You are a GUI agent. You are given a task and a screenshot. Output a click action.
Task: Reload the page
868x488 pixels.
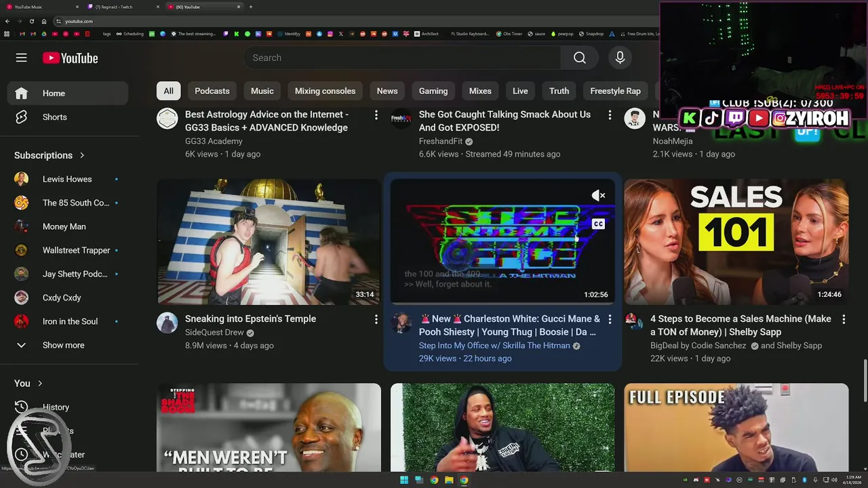[x=31, y=21]
